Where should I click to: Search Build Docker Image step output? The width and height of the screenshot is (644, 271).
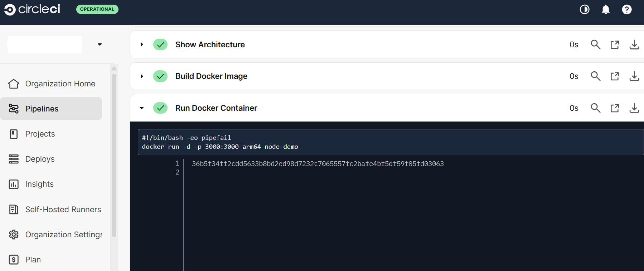[596, 76]
